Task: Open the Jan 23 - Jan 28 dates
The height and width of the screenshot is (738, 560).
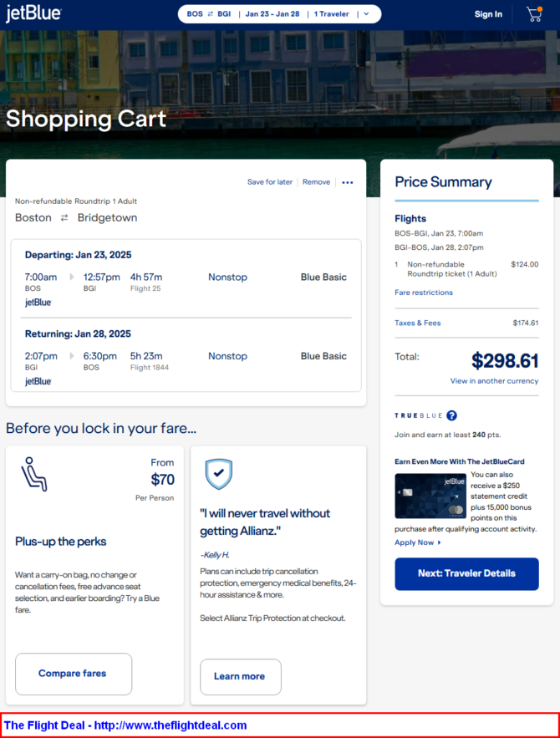Action: [x=272, y=14]
